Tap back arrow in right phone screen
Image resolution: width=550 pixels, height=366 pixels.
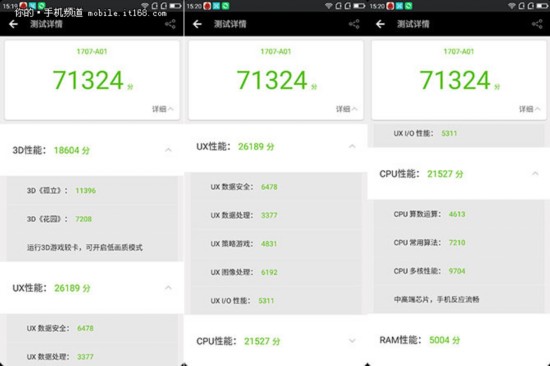pos(380,24)
